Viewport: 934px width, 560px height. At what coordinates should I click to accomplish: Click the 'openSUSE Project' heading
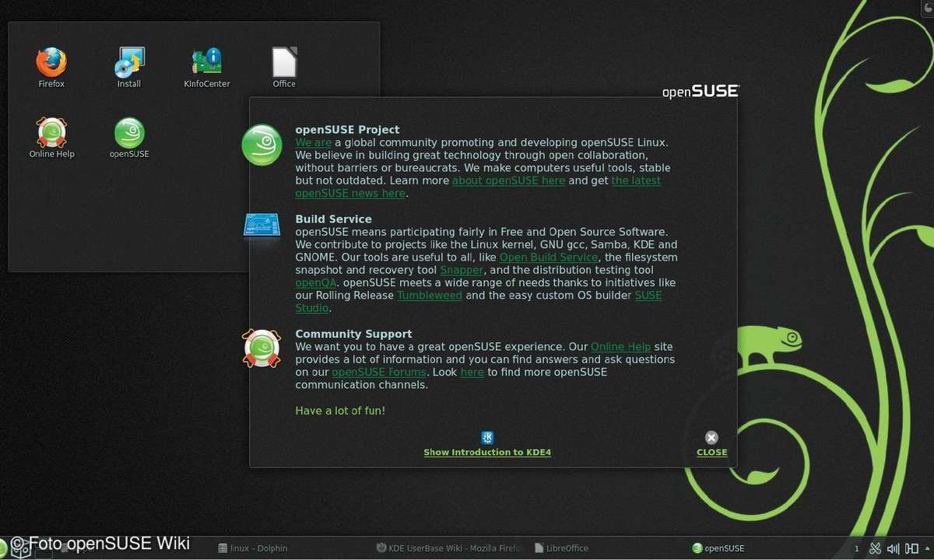click(x=347, y=130)
